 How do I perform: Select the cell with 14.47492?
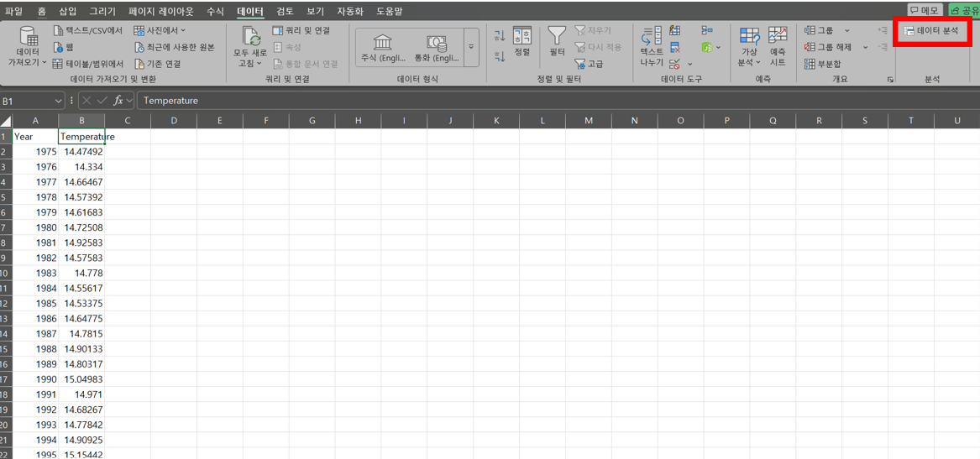pyautogui.click(x=81, y=151)
